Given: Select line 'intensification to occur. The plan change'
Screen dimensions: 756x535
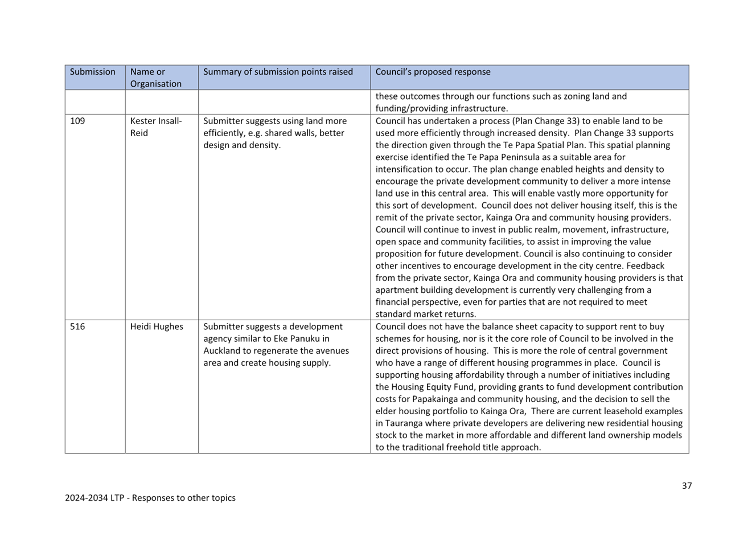Looking at the screenshot, I should (520, 169).
